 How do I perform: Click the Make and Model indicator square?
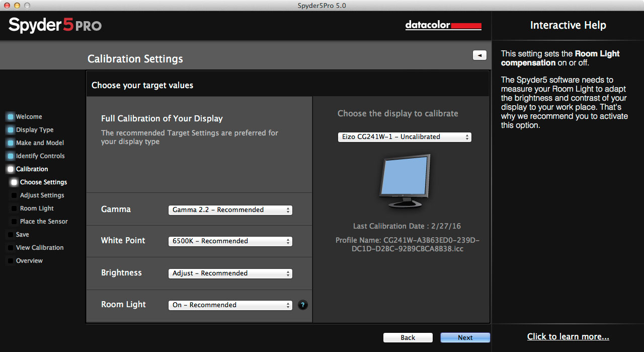click(11, 143)
